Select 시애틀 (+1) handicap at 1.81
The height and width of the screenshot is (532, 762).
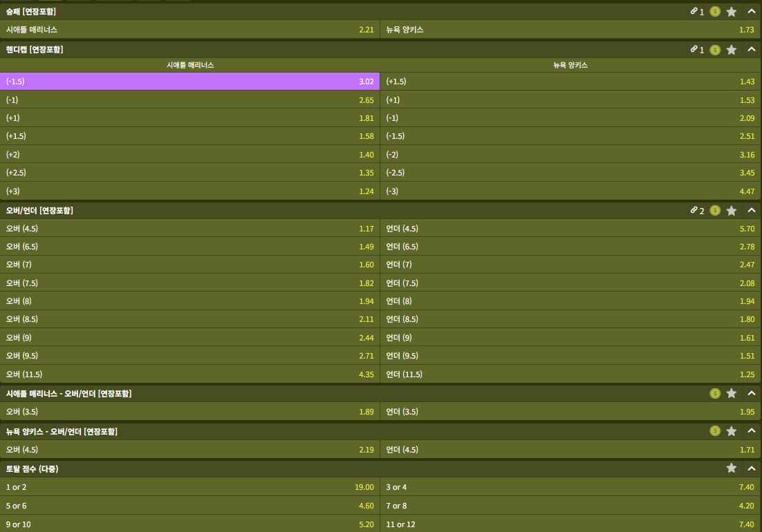pos(189,118)
